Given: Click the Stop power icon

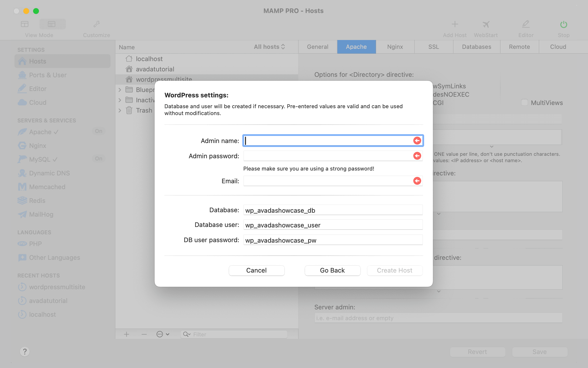Looking at the screenshot, I should click(x=563, y=24).
